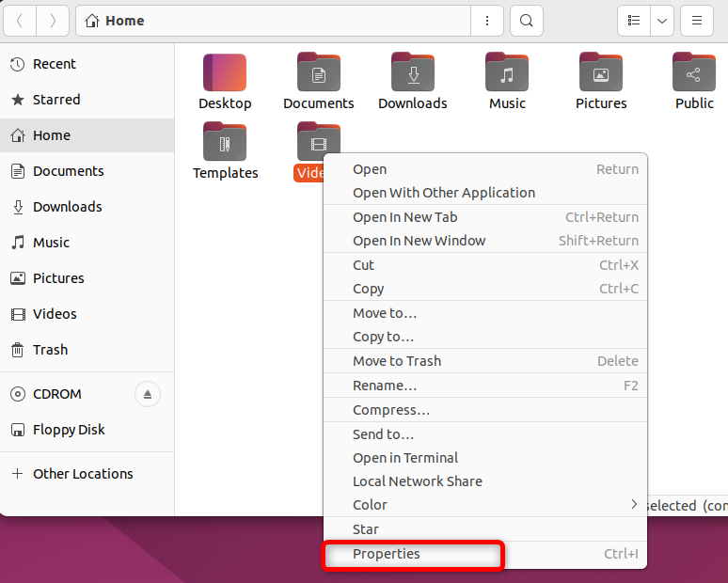Select Open in Terminal option
Image resolution: width=728 pixels, height=583 pixels.
405,458
